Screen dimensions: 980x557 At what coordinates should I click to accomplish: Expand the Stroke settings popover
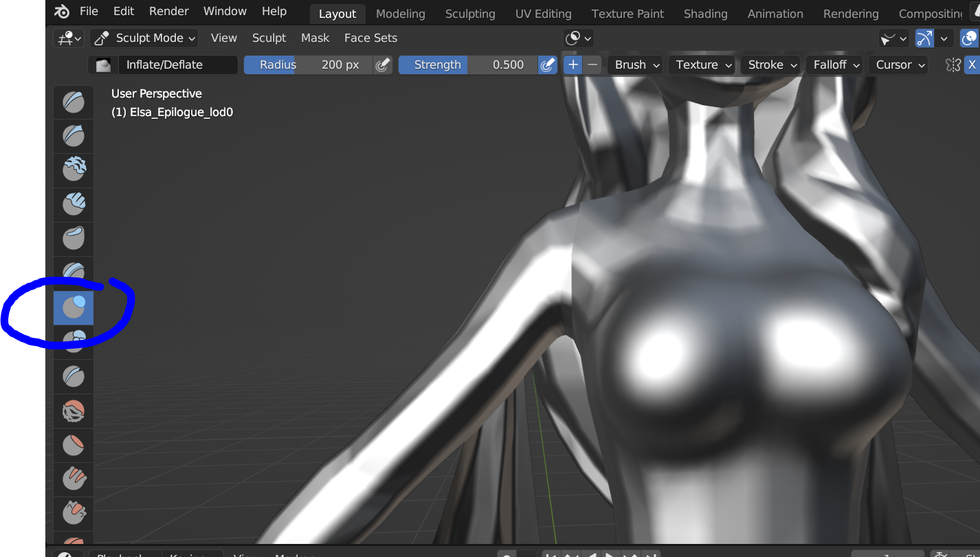click(x=770, y=65)
